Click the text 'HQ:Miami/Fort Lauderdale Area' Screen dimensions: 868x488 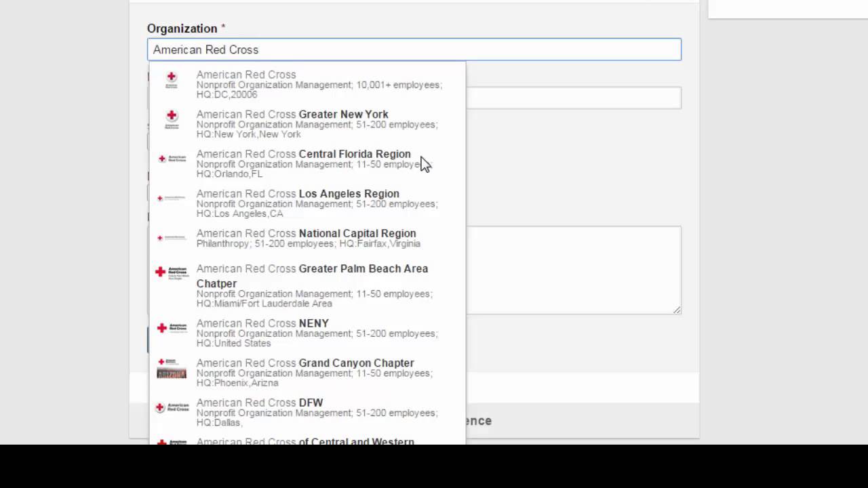click(x=264, y=304)
